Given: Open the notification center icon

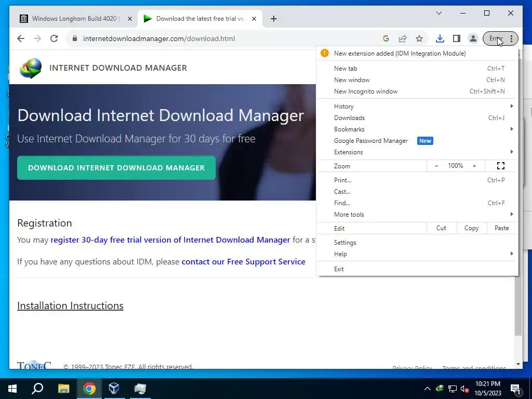Looking at the screenshot, I should (x=515, y=389).
